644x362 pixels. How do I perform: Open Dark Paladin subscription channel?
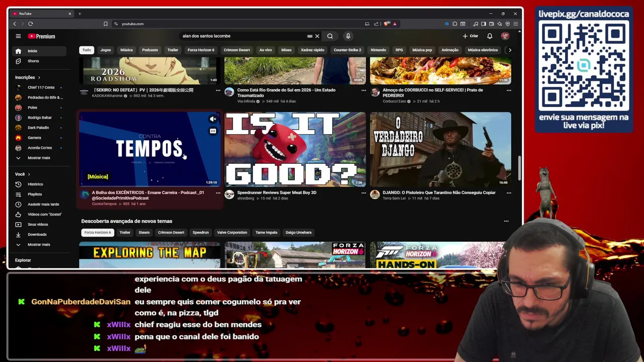tap(39, 128)
